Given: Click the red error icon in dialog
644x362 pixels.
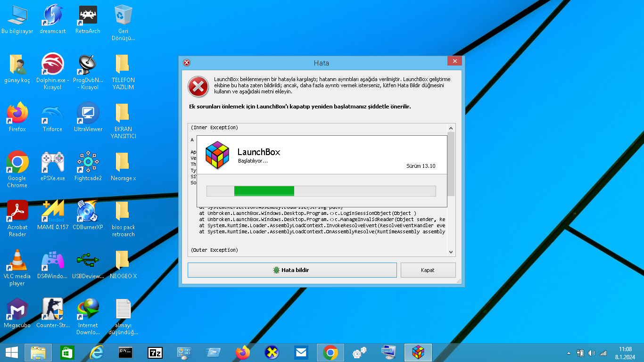Looking at the screenshot, I should pyautogui.click(x=198, y=87).
